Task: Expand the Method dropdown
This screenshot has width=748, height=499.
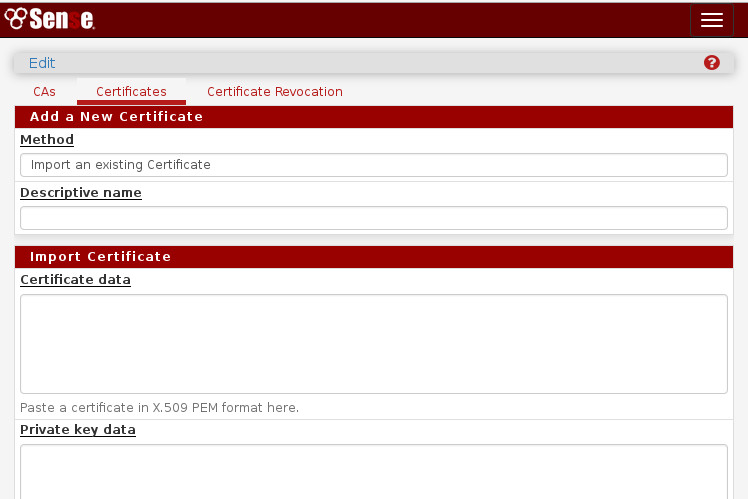Action: click(373, 165)
